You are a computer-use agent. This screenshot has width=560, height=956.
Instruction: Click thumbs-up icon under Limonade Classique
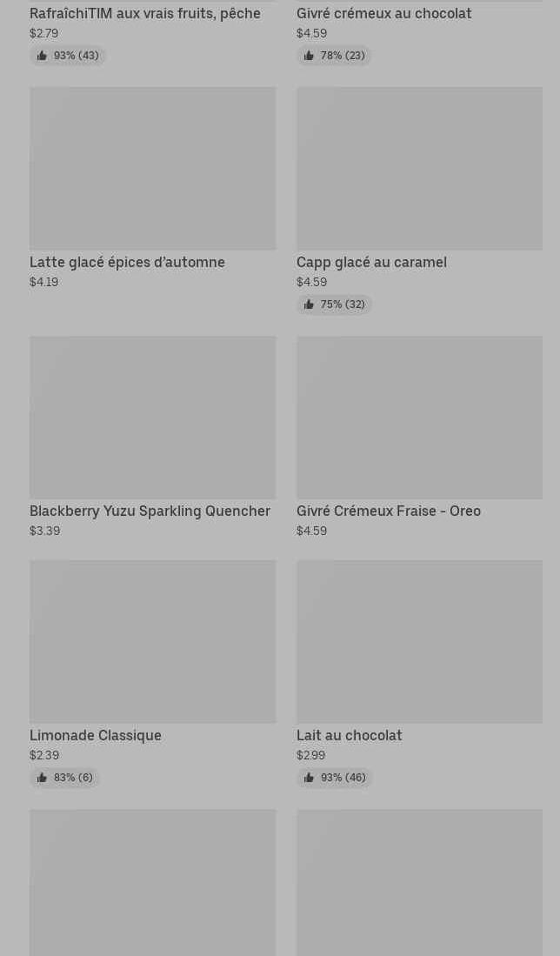click(42, 778)
